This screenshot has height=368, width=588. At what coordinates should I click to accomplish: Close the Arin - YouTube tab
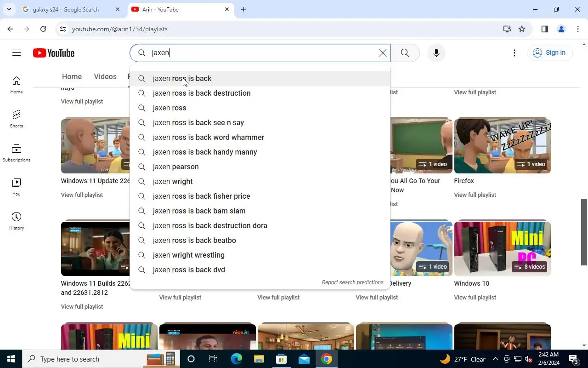(x=227, y=9)
